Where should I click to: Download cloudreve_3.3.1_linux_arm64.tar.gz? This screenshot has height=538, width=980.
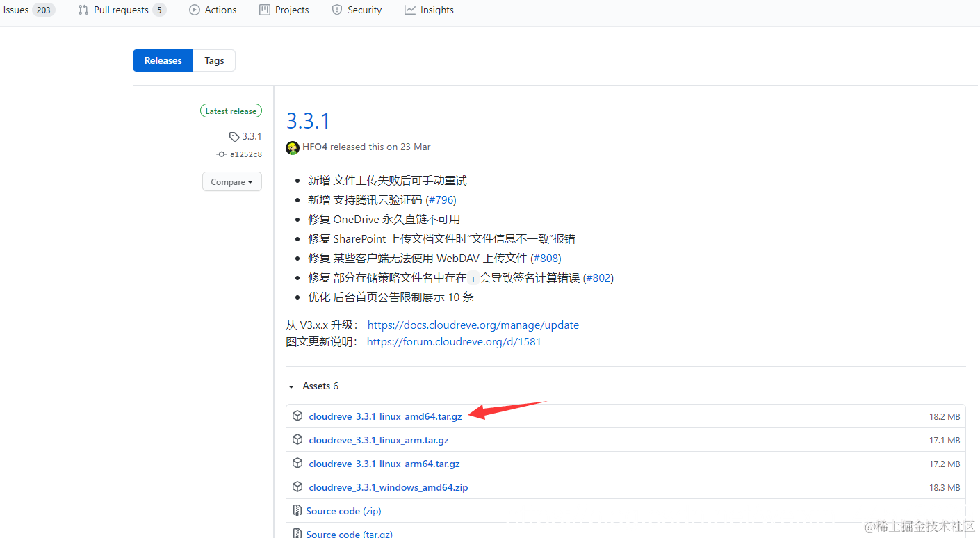pos(384,464)
